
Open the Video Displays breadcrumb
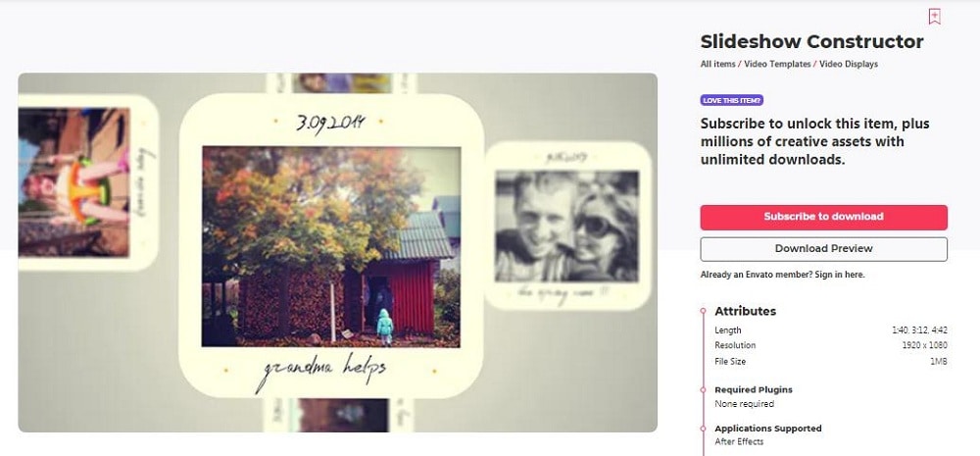click(849, 64)
